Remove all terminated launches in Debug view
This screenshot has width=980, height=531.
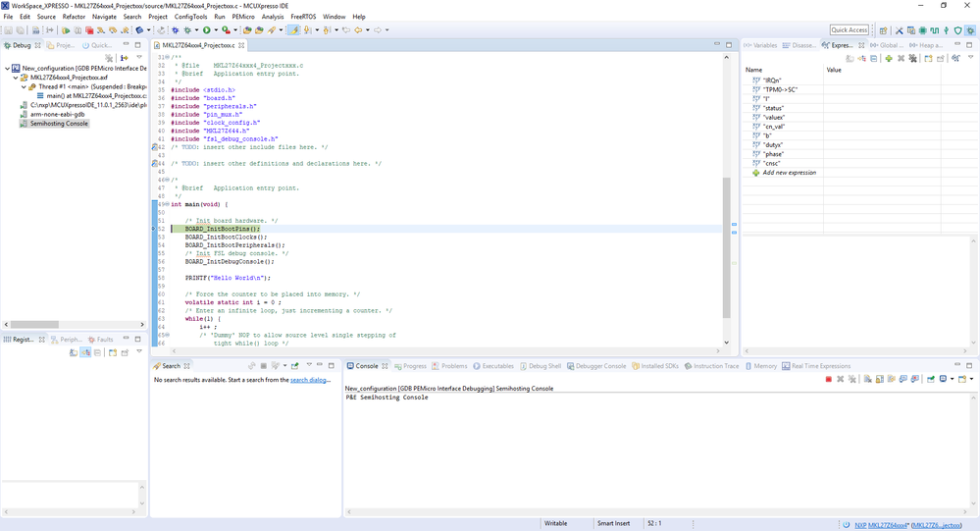click(109, 58)
